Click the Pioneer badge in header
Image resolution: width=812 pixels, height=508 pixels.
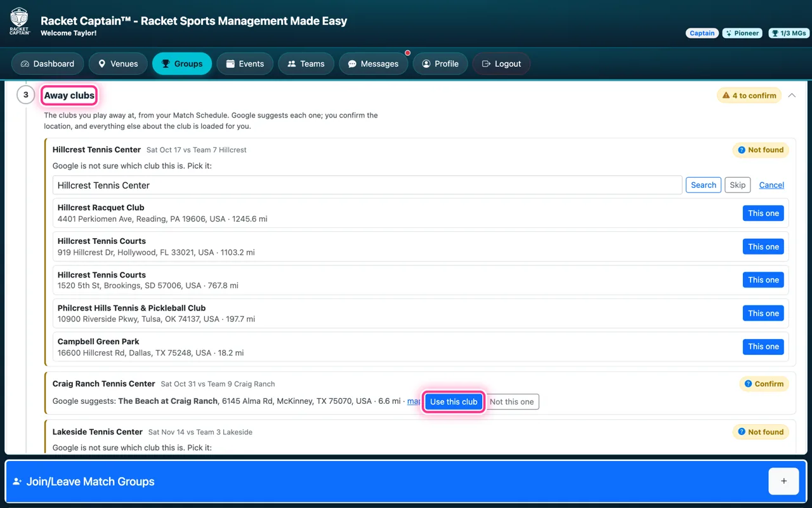[742, 33]
